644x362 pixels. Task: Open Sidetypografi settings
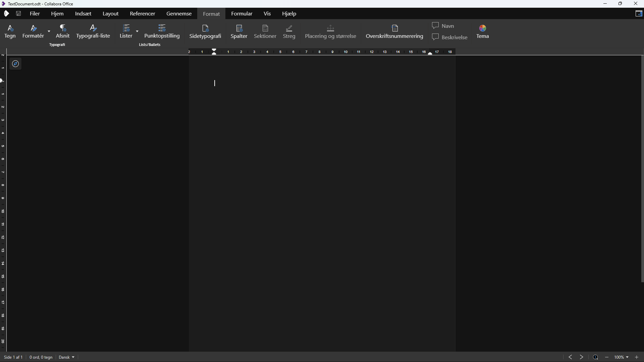pyautogui.click(x=206, y=32)
